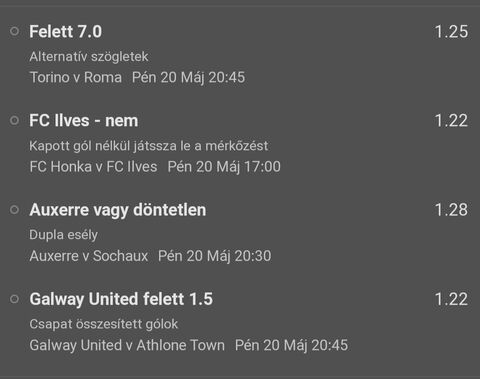Click the Csapat összesített gólok market label
This screenshot has width=480, height=379.
tap(104, 324)
